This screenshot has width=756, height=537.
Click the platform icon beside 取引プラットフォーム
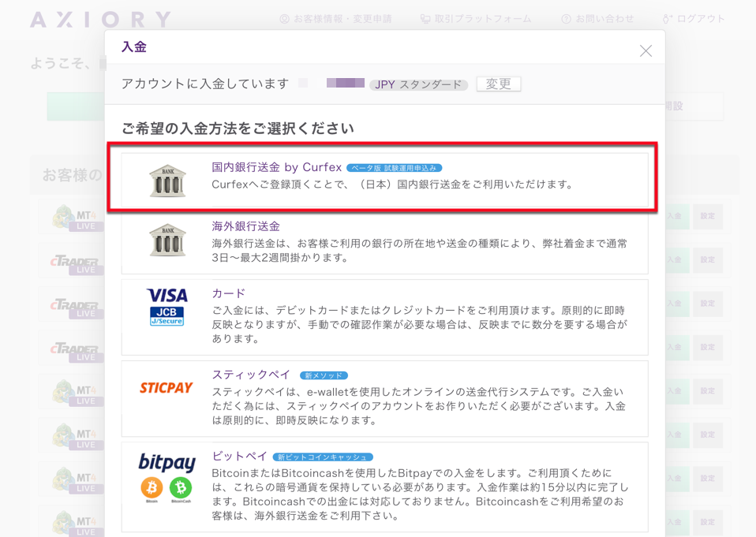coord(425,19)
